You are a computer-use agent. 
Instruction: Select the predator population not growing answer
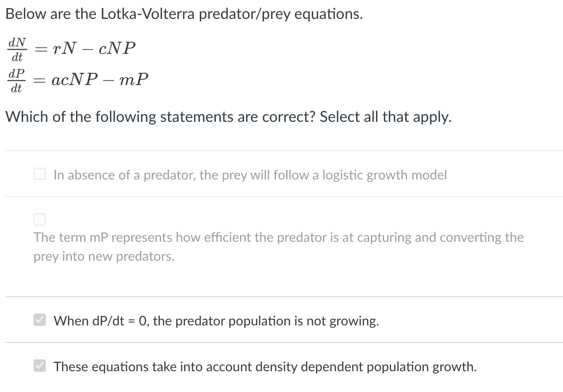pyautogui.click(x=216, y=321)
